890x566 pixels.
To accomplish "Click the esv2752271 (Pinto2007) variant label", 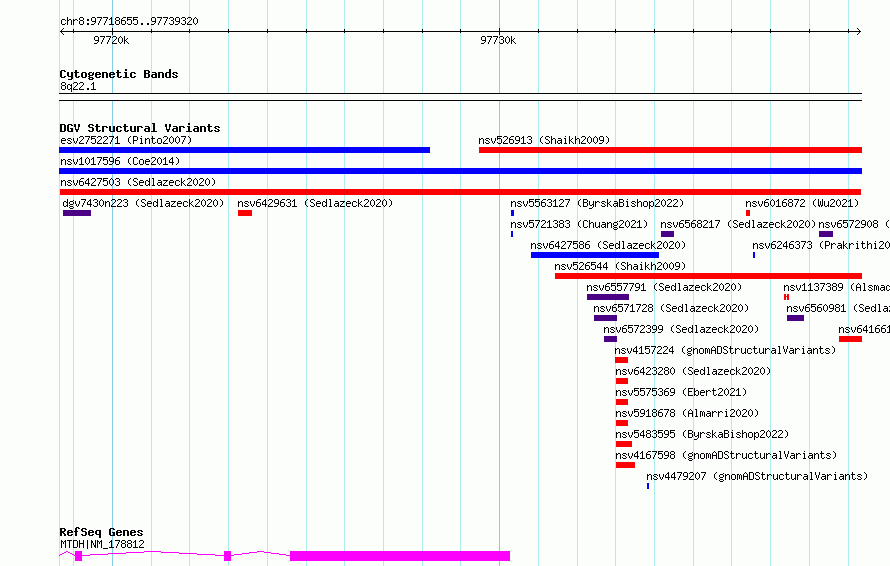I will [x=126, y=140].
